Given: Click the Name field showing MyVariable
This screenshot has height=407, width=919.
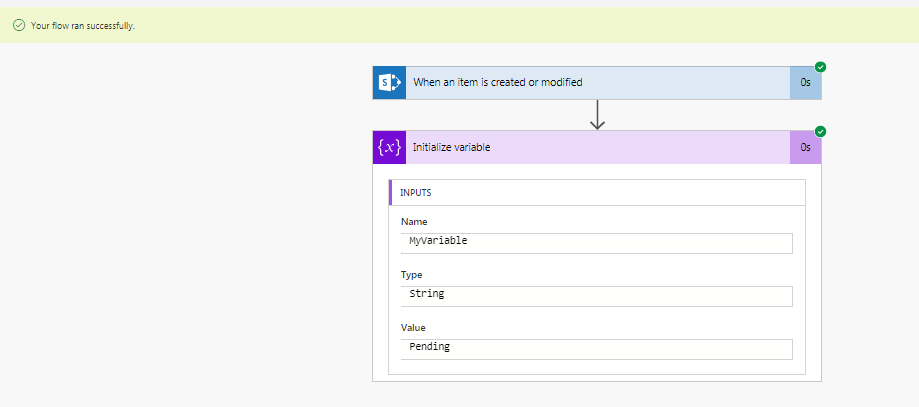Looking at the screenshot, I should 597,243.
